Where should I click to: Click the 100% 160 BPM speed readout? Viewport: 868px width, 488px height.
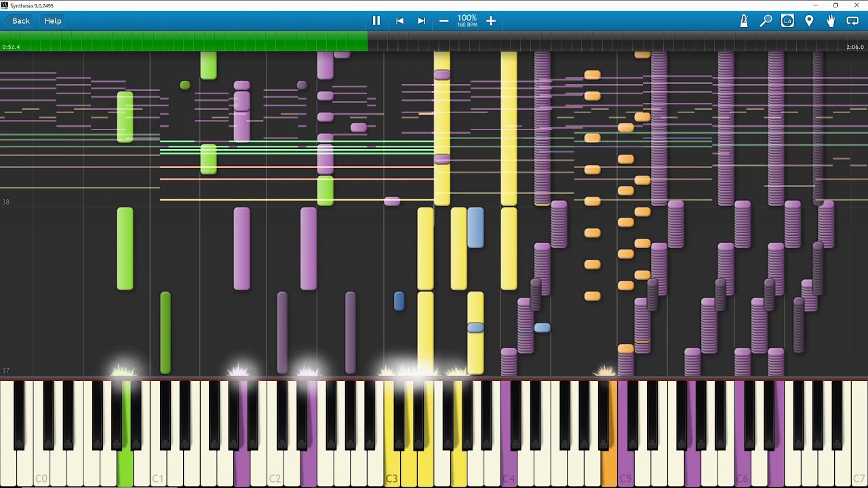467,21
